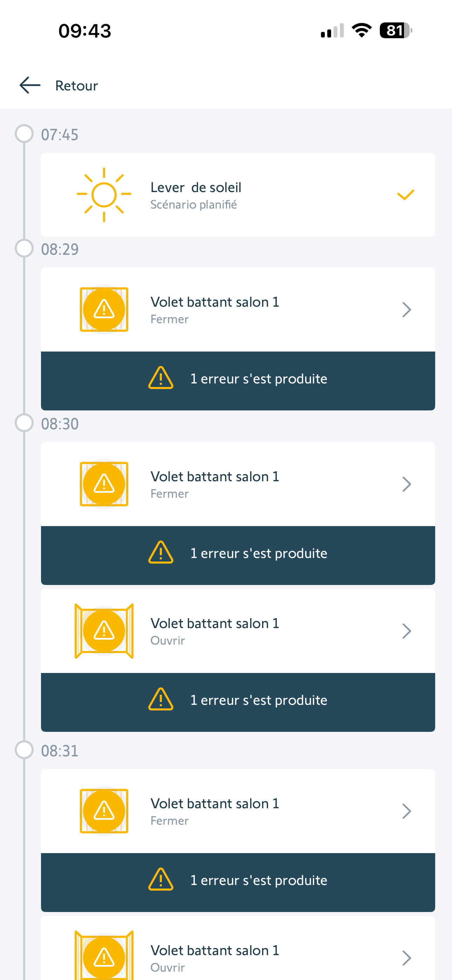Tap the closed shutter warning icon at 08:31
This screenshot has height=980, width=452.
[x=104, y=811]
